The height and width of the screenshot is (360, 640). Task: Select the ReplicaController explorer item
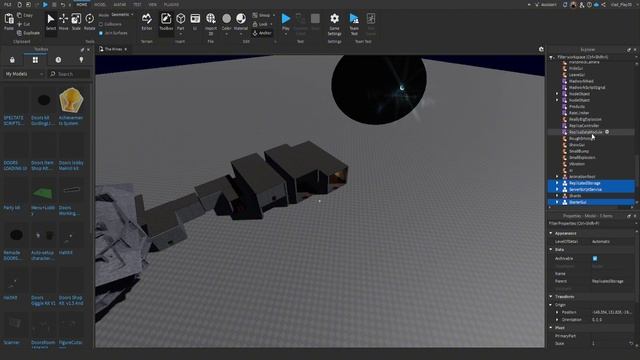(584, 126)
